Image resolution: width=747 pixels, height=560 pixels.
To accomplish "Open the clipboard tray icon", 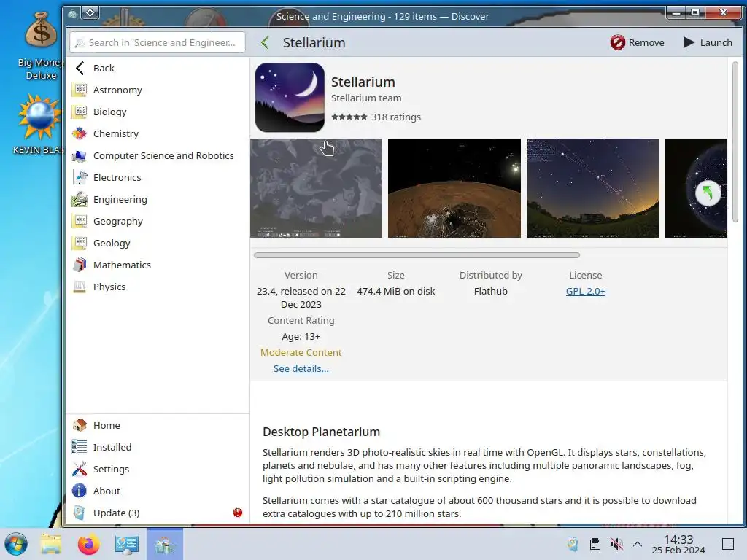I will pos(595,544).
